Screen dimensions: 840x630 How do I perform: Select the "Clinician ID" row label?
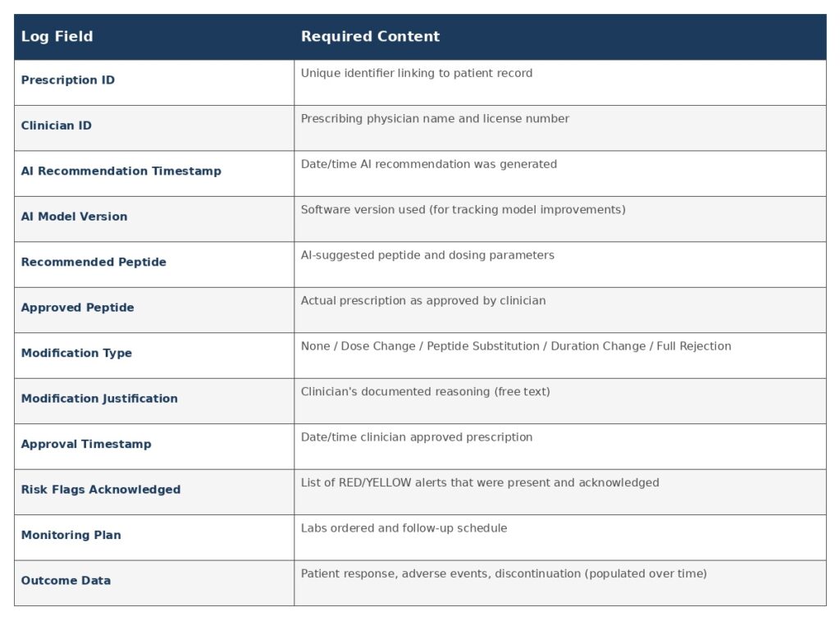[57, 126]
